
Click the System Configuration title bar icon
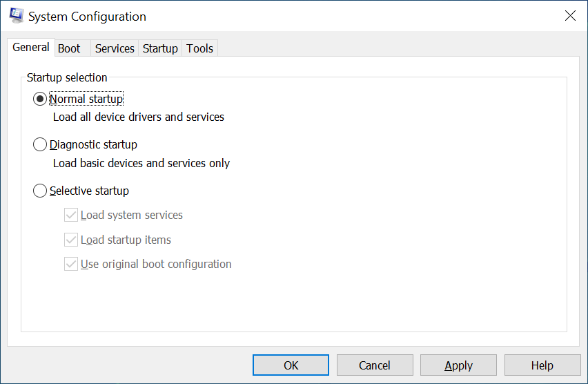point(17,16)
